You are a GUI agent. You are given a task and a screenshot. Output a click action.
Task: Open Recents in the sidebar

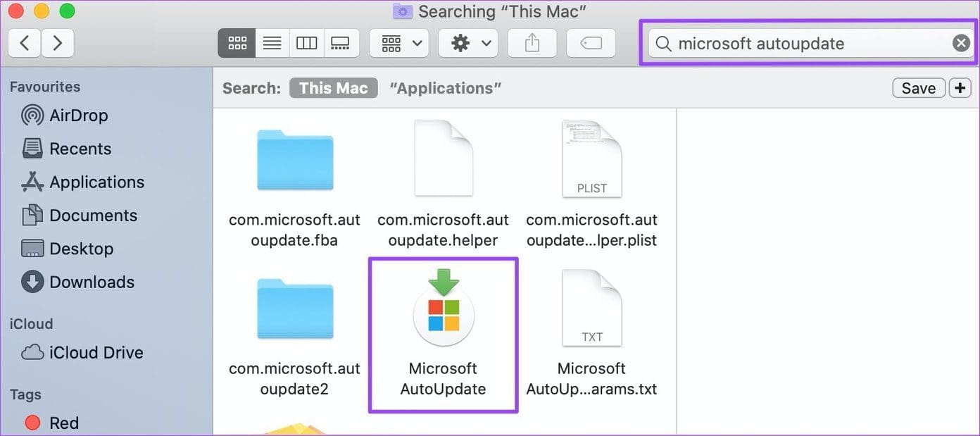click(65, 149)
